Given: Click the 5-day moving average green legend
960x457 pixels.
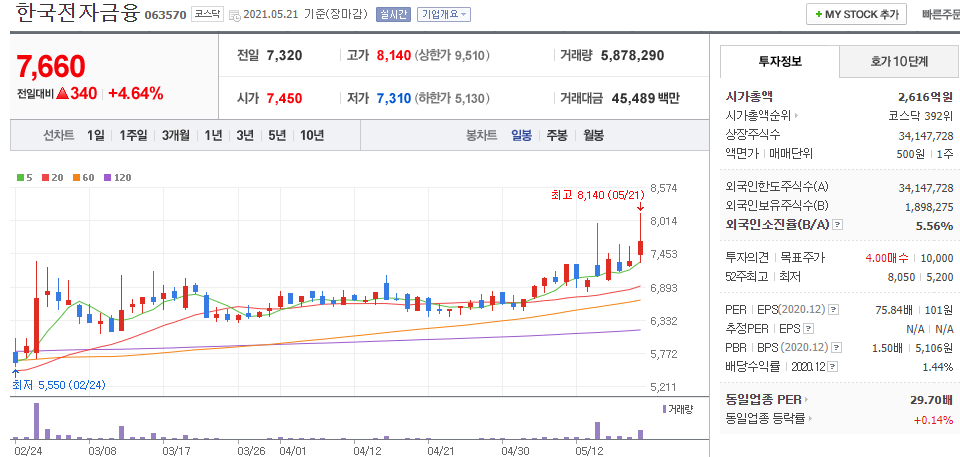Looking at the screenshot, I should point(24,178).
